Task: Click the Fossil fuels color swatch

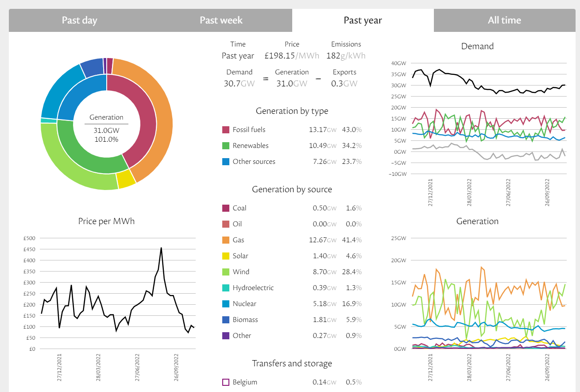Action: [226, 130]
